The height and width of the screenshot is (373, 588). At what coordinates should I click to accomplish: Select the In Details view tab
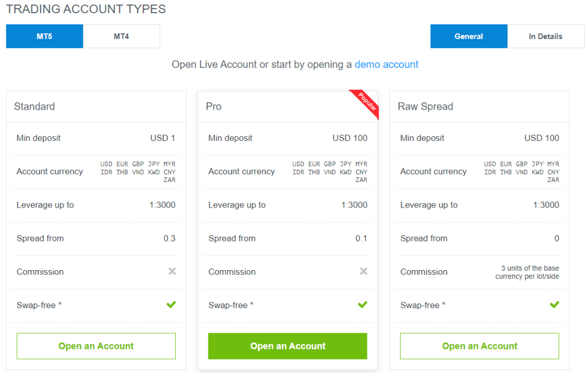click(546, 36)
